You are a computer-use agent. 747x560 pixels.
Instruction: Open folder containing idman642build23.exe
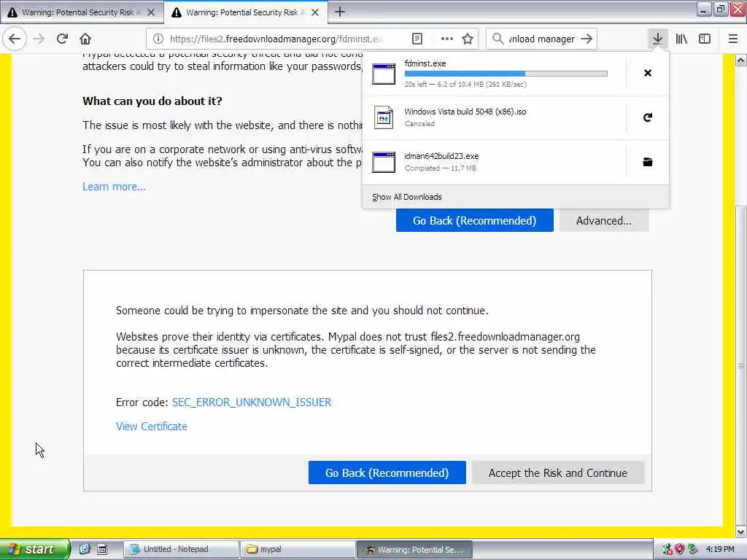pos(648,162)
